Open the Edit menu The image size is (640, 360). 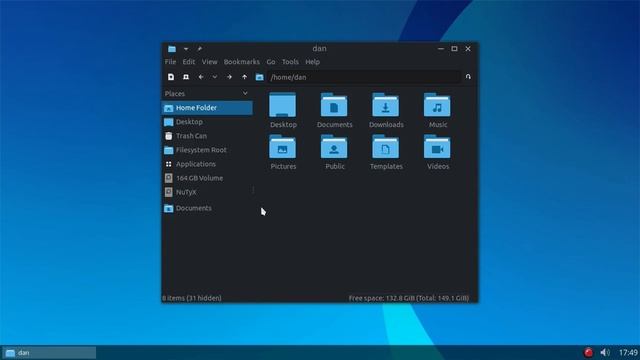point(189,62)
